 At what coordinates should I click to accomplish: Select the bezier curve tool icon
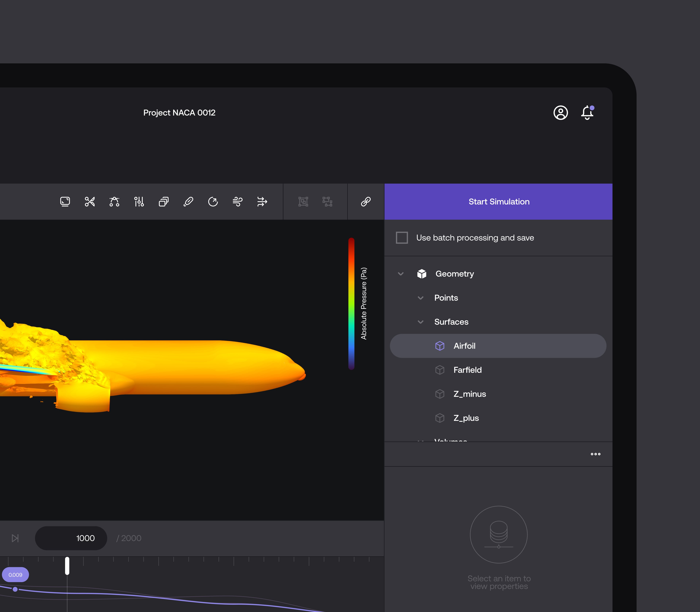[x=114, y=201]
